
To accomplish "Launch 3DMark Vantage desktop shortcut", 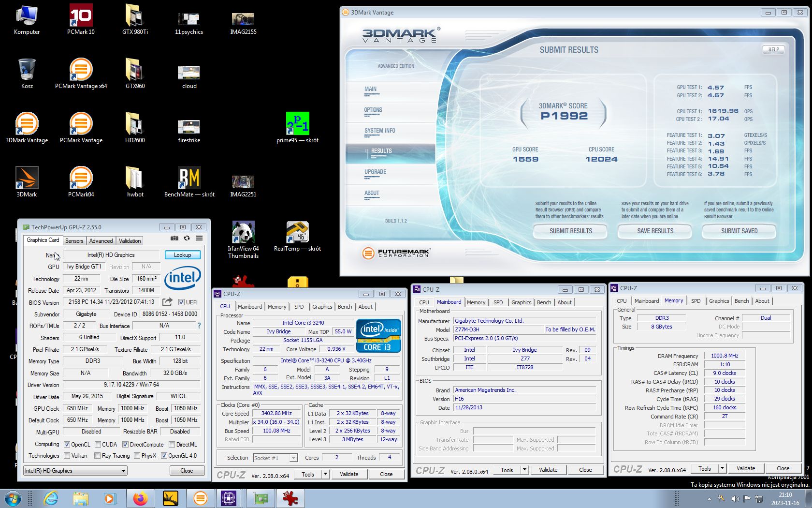I will point(27,128).
